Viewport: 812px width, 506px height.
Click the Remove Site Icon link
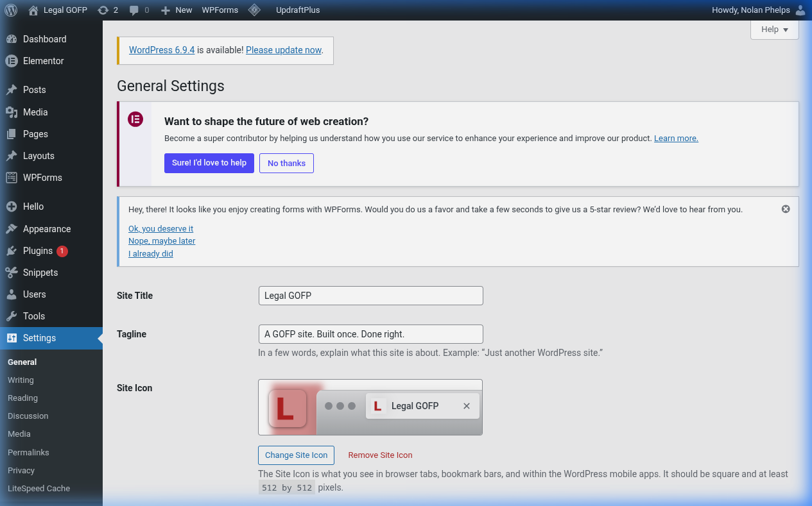click(x=380, y=455)
